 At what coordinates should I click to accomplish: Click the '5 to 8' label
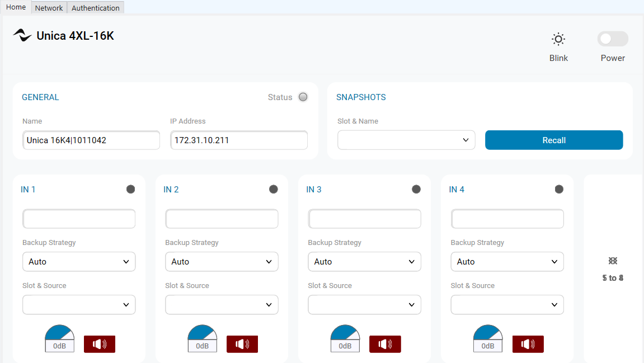(x=613, y=278)
